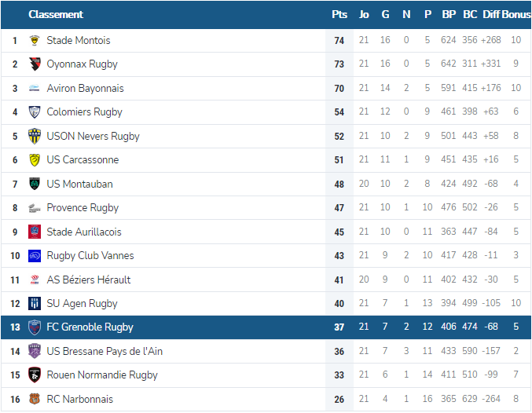Open the AS Béziers Hérault team link
This screenshot has width=532, height=413.
click(x=89, y=280)
